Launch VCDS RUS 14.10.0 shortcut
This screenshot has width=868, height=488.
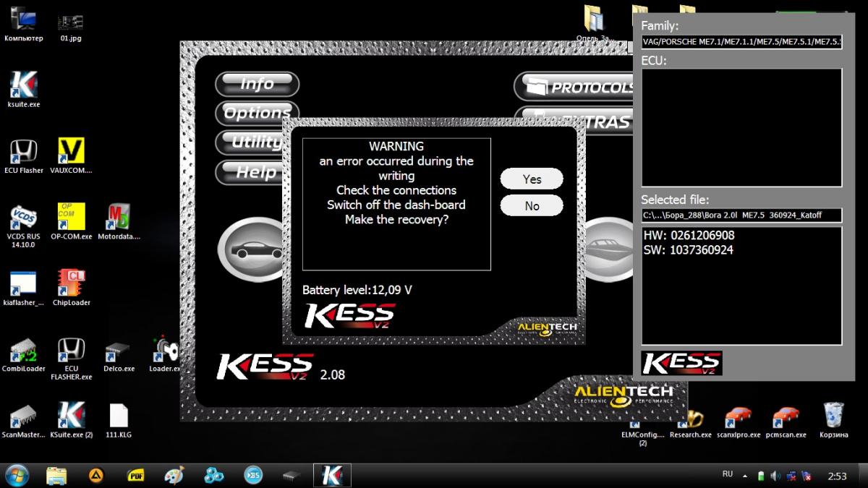point(23,226)
